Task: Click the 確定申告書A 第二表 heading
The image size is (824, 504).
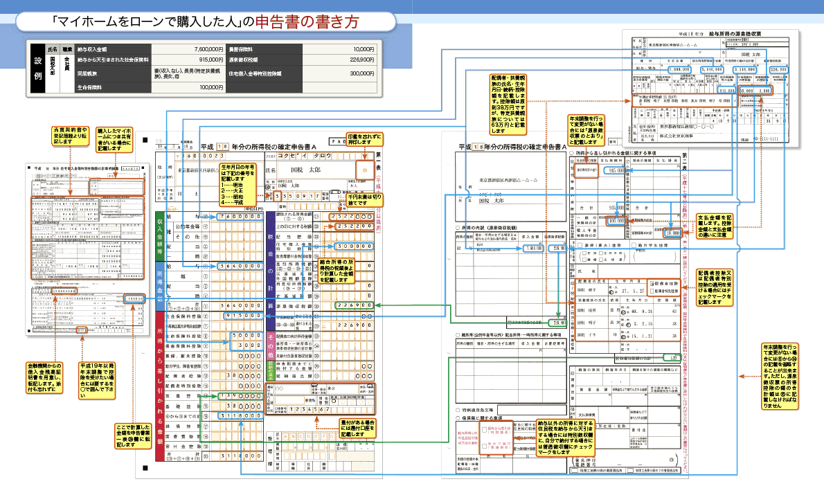Action: [x=512, y=147]
